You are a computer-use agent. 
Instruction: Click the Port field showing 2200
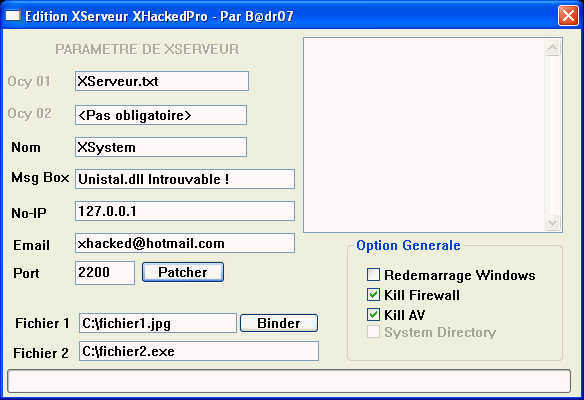(x=105, y=273)
